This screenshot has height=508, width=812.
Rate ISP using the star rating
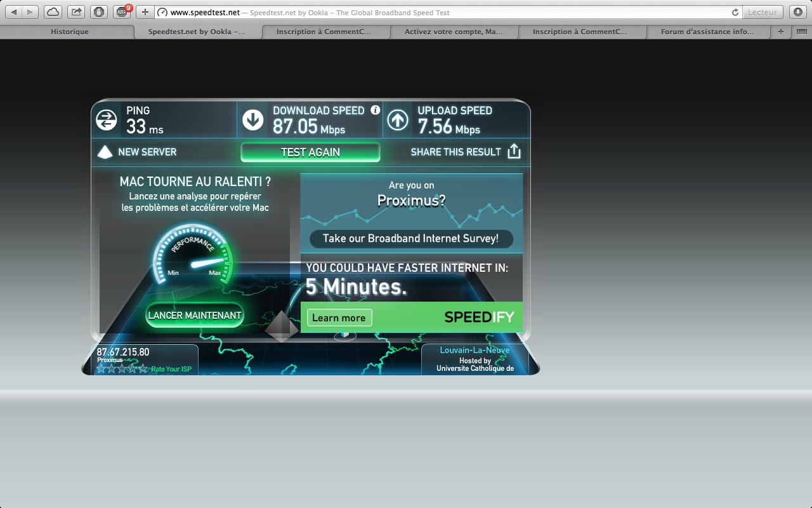[122, 369]
